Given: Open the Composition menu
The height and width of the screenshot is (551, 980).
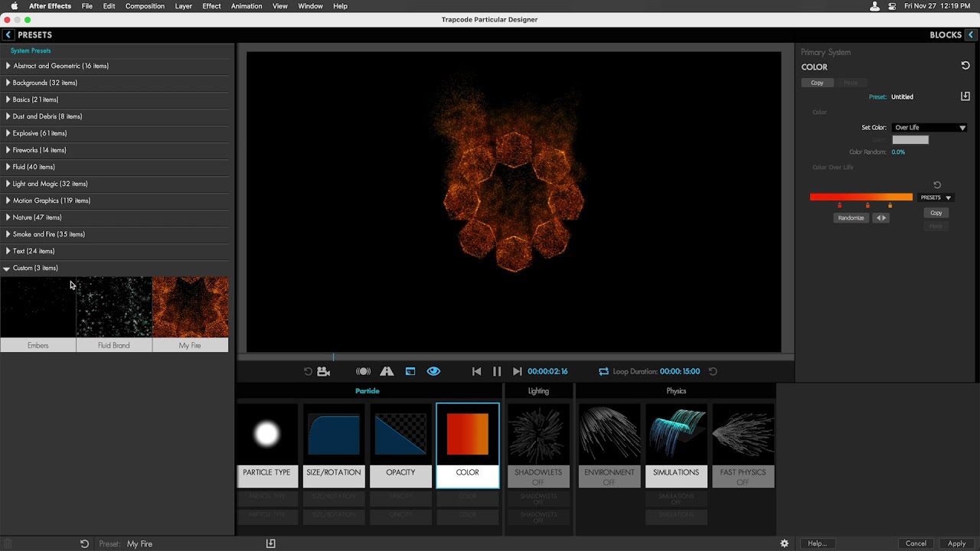Looking at the screenshot, I should [x=145, y=6].
